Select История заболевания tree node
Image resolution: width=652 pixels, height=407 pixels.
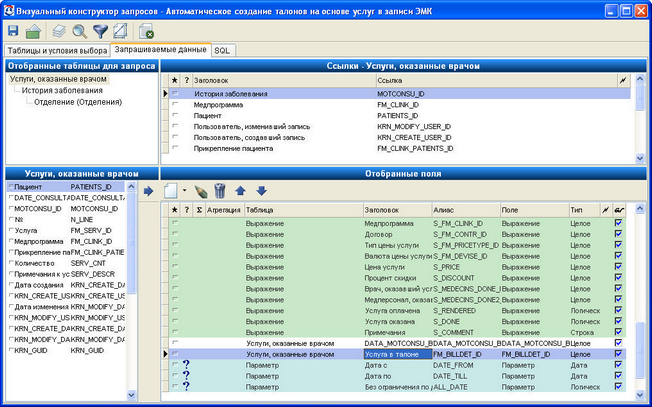point(62,90)
